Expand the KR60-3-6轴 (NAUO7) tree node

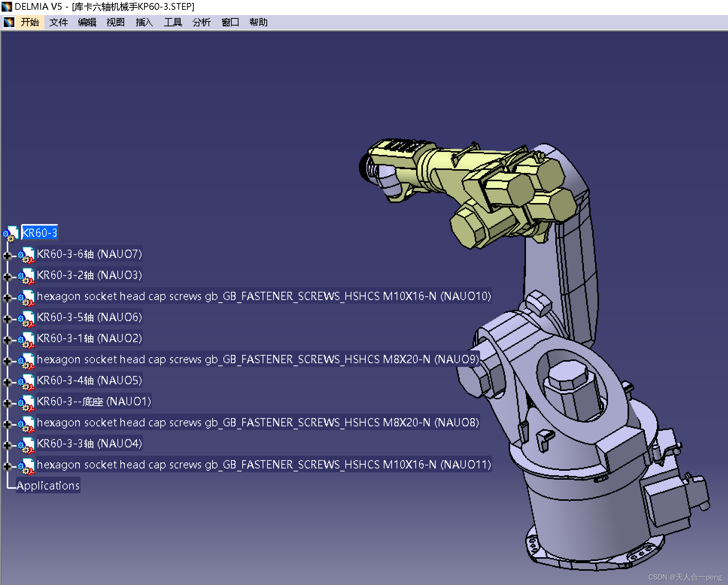7,256
